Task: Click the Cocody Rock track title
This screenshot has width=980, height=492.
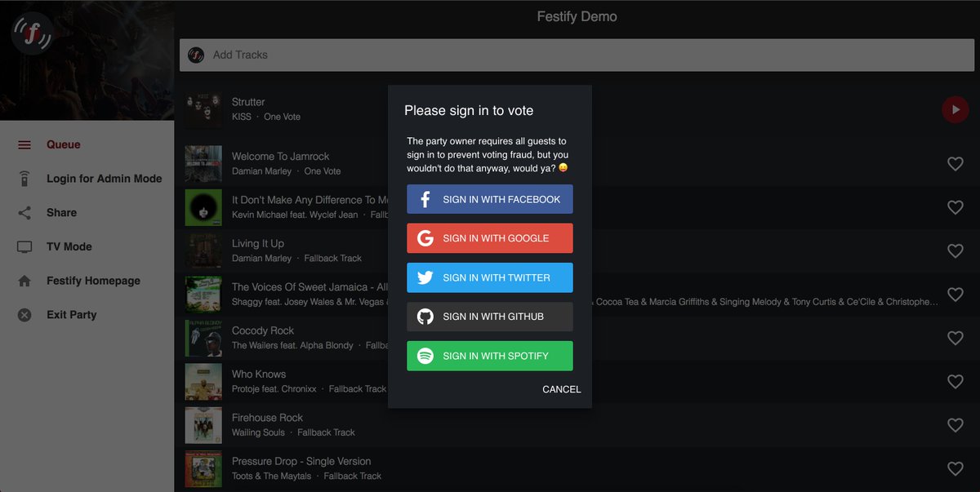Action: [x=263, y=330]
